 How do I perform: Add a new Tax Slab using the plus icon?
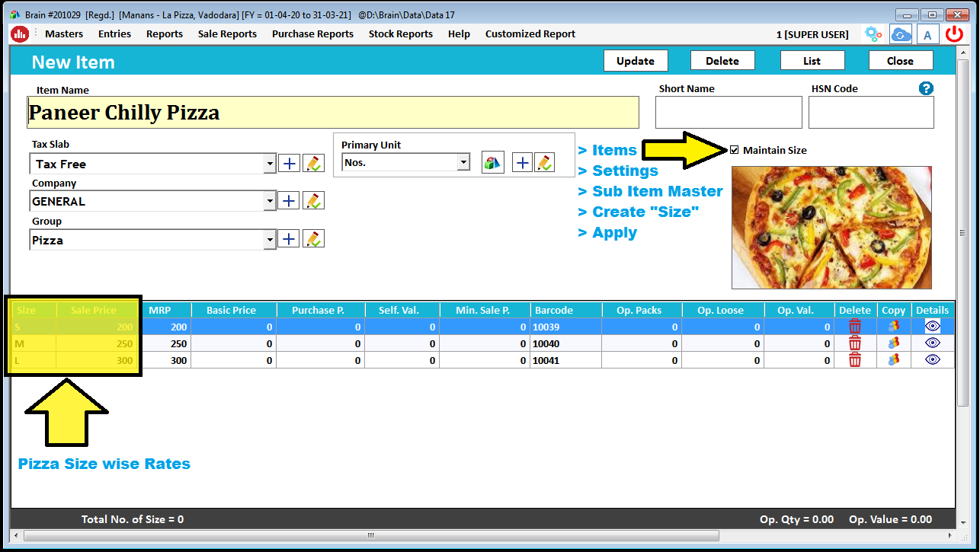[289, 163]
